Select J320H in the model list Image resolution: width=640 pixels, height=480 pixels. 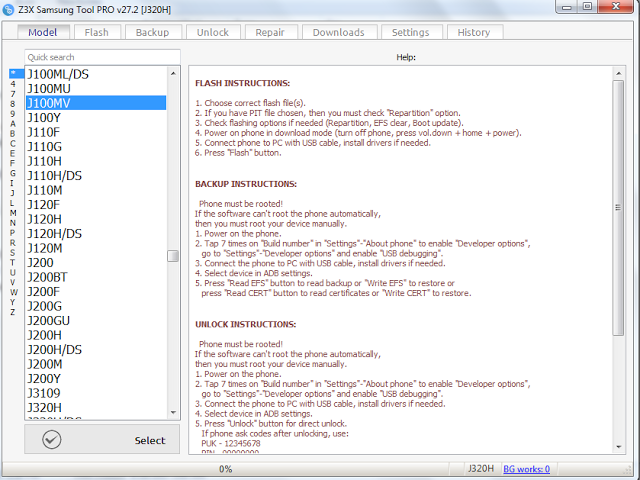(96, 407)
